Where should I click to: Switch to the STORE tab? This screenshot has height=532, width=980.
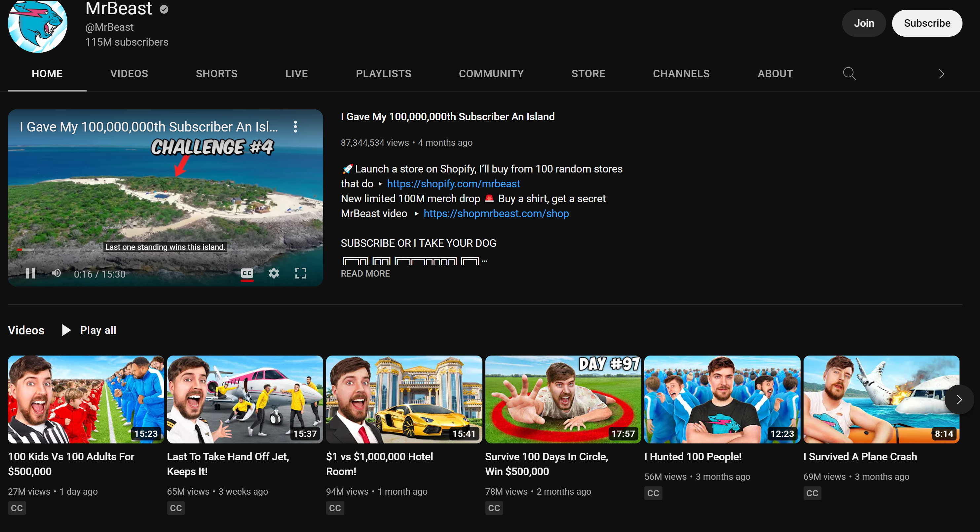[x=588, y=74]
